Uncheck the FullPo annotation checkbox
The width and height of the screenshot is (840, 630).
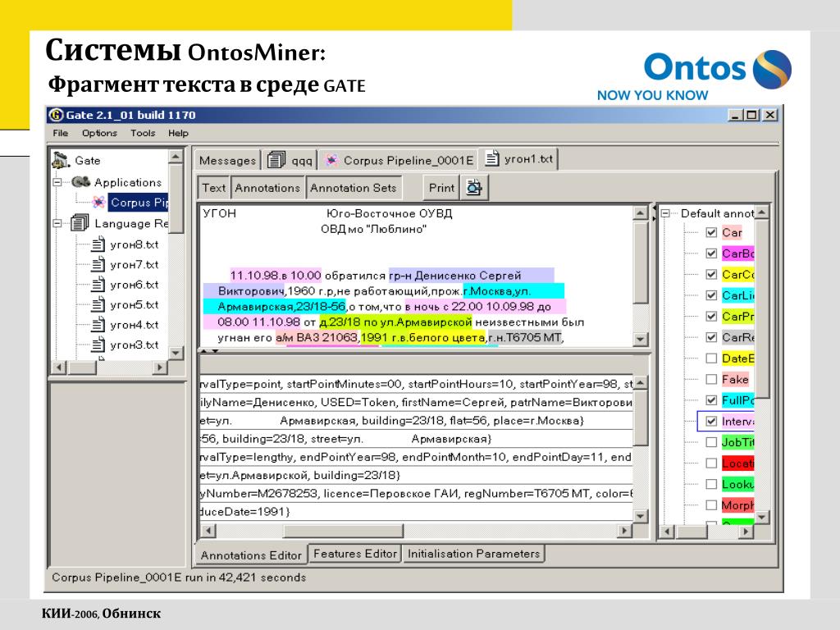tap(711, 400)
